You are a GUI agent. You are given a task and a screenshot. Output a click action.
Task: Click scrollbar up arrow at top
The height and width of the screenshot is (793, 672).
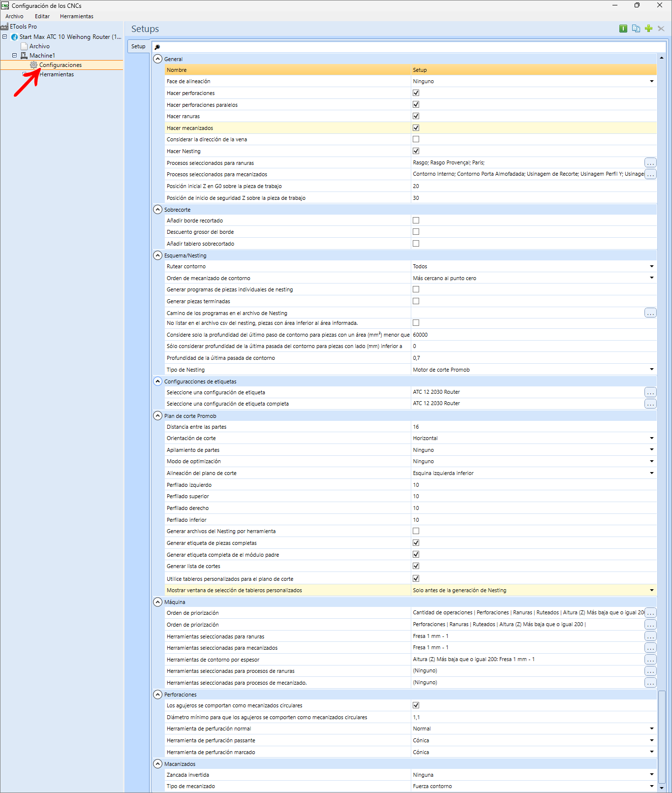point(662,58)
